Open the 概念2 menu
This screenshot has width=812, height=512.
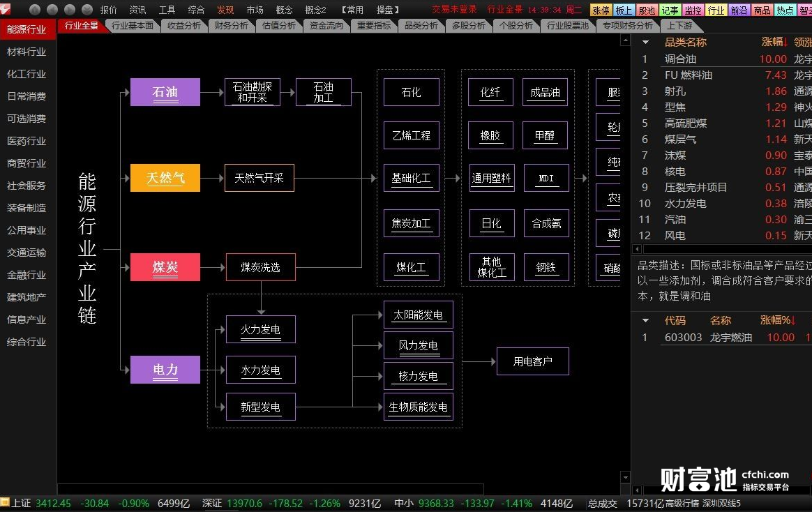pos(315,10)
